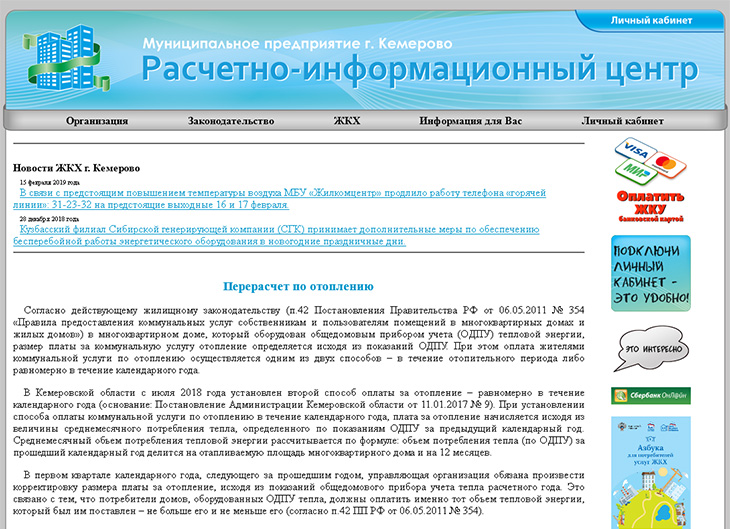730x529 pixels.
Task: Open the 'ЖКХ' menu item
Action: click(x=347, y=121)
